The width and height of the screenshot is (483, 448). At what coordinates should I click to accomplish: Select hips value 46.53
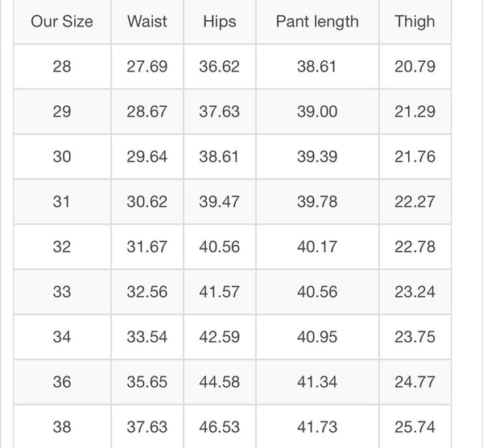(x=220, y=427)
